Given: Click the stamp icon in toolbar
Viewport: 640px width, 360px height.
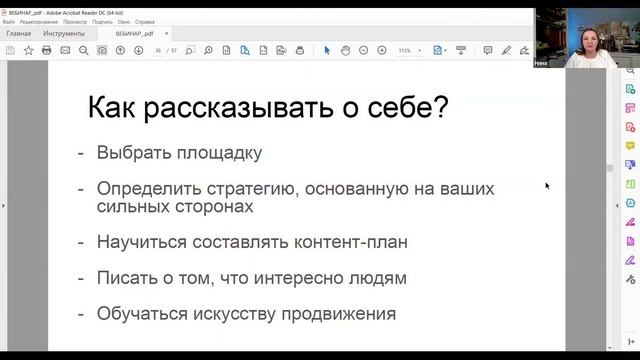Looking at the screenshot, I should pos(300,50).
